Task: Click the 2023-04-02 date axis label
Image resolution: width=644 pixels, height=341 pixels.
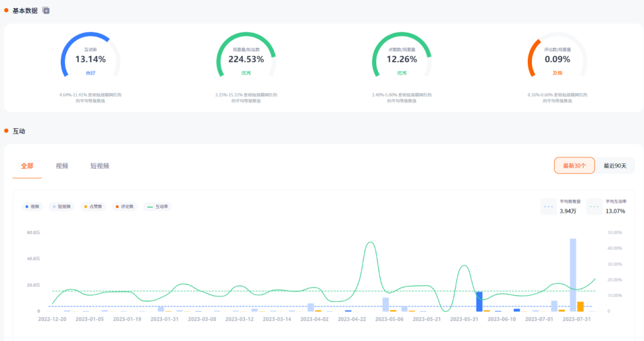Action: (x=314, y=319)
